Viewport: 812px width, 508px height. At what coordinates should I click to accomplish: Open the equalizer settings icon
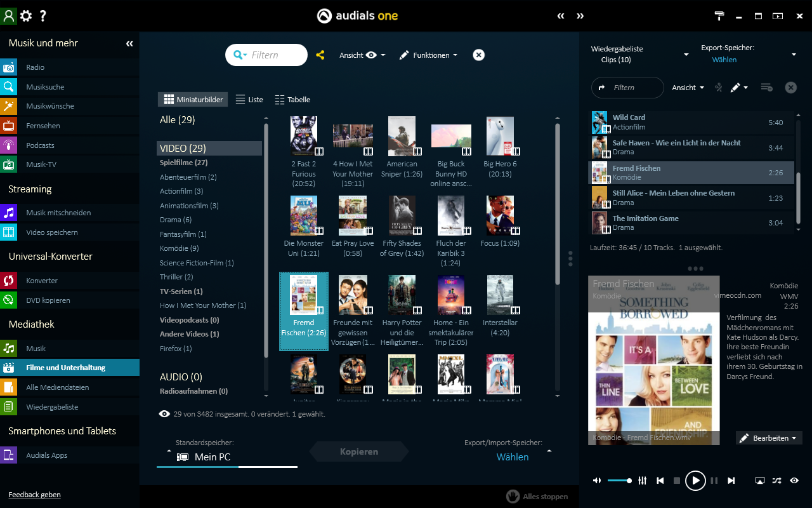click(642, 481)
